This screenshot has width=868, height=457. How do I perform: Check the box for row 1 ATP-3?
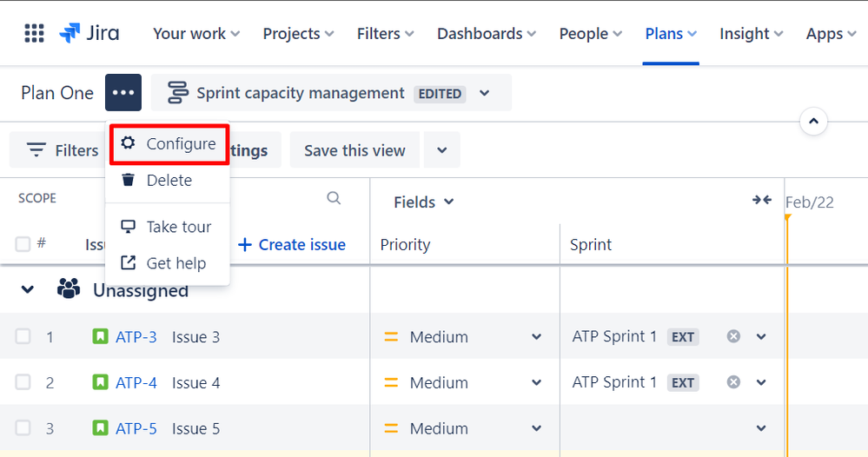(x=23, y=336)
